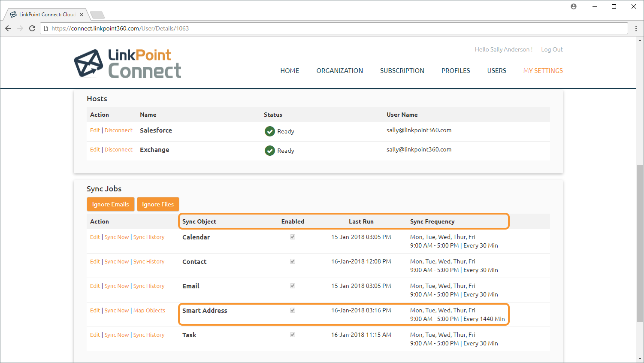This screenshot has height=363, width=644.
Task: Click the Last Run column header
Action: [361, 221]
